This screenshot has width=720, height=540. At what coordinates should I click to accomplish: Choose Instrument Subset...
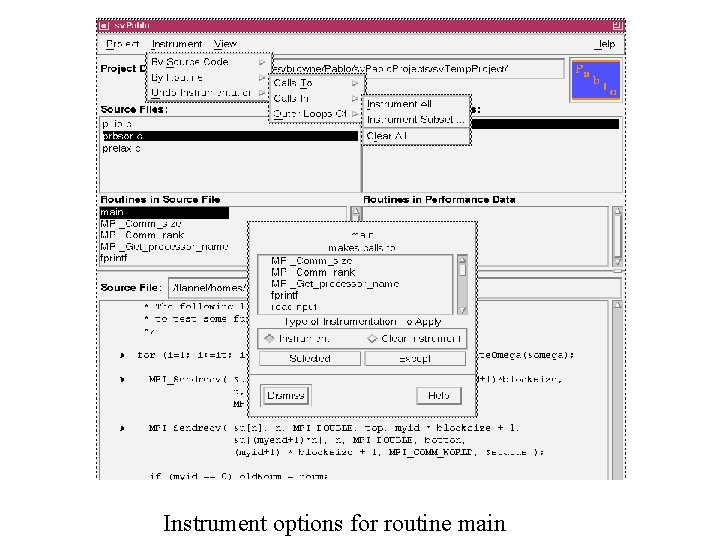[416, 119]
